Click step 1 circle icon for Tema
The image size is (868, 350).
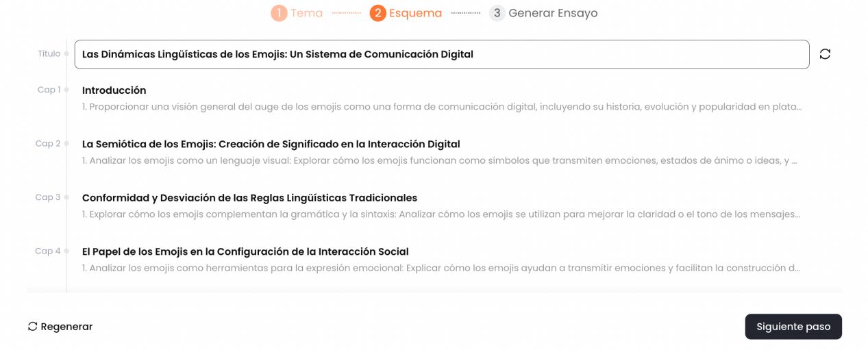point(279,13)
